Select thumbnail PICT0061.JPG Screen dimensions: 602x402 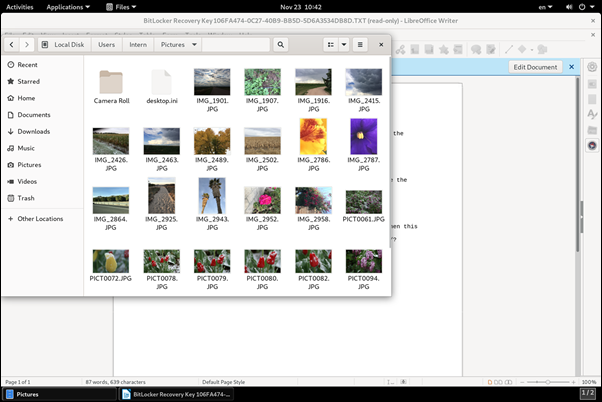click(364, 202)
